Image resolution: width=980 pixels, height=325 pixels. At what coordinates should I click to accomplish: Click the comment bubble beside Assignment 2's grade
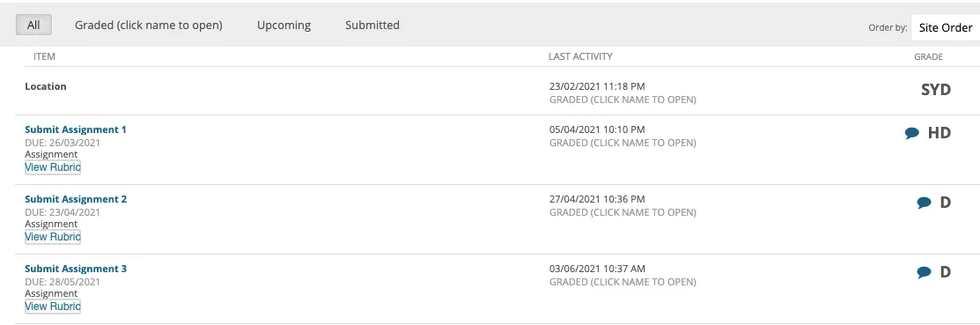pyautogui.click(x=924, y=203)
